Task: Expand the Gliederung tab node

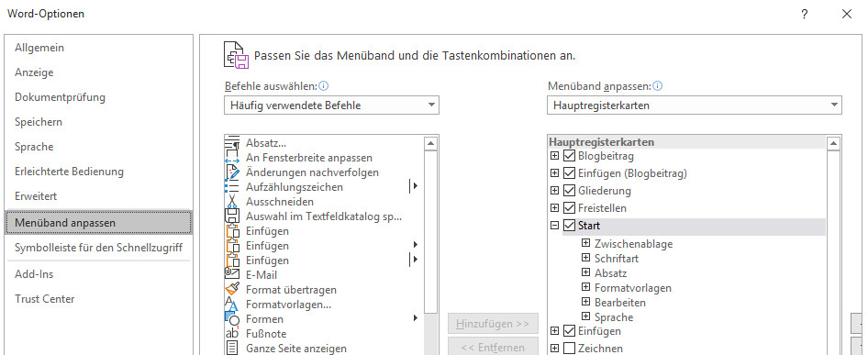Action: pos(555,191)
